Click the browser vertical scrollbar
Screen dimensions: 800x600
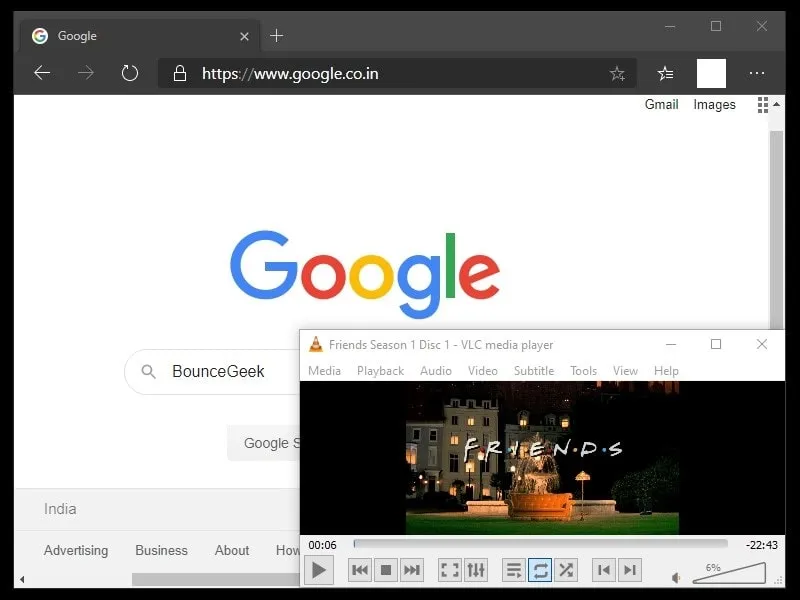click(x=776, y=230)
